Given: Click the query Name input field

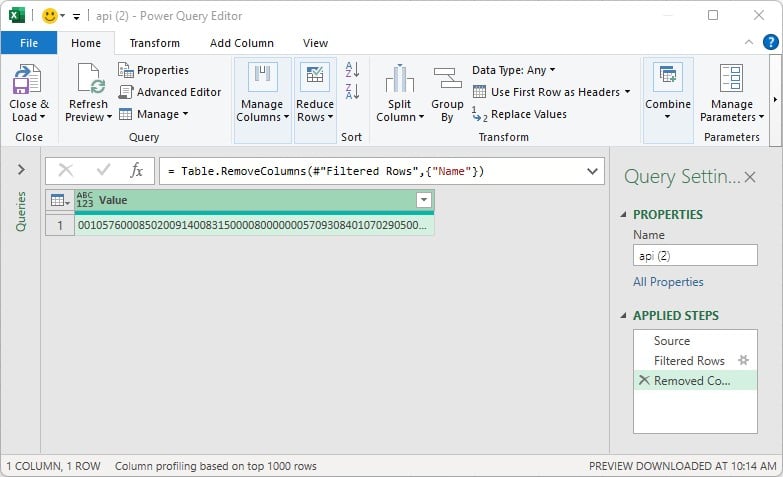Looking at the screenshot, I should click(695, 256).
